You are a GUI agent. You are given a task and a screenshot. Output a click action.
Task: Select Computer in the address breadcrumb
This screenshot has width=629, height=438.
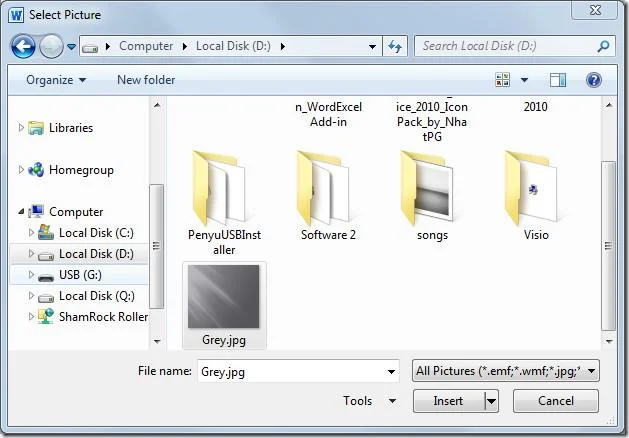coord(146,46)
